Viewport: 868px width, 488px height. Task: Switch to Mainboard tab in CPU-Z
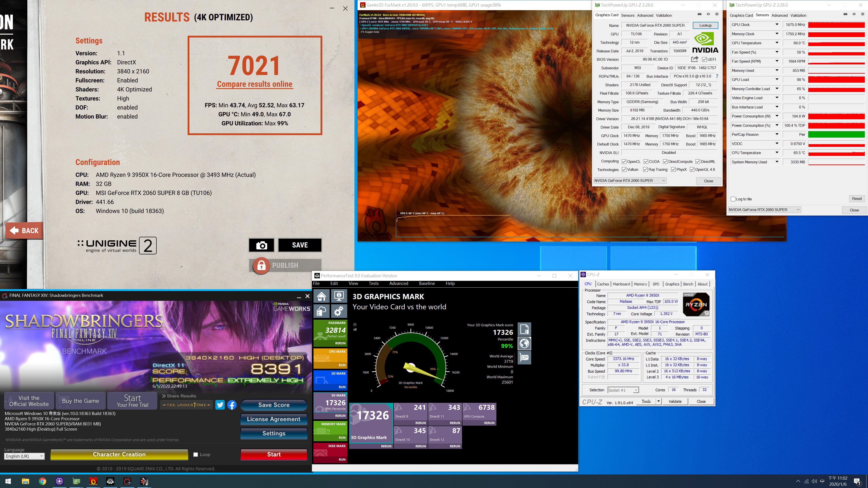pyautogui.click(x=621, y=284)
